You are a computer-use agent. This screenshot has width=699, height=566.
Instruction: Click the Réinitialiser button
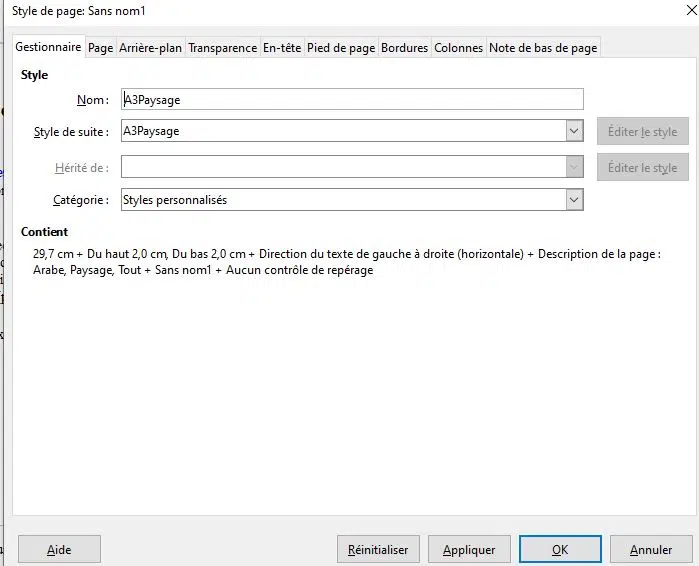(x=378, y=550)
